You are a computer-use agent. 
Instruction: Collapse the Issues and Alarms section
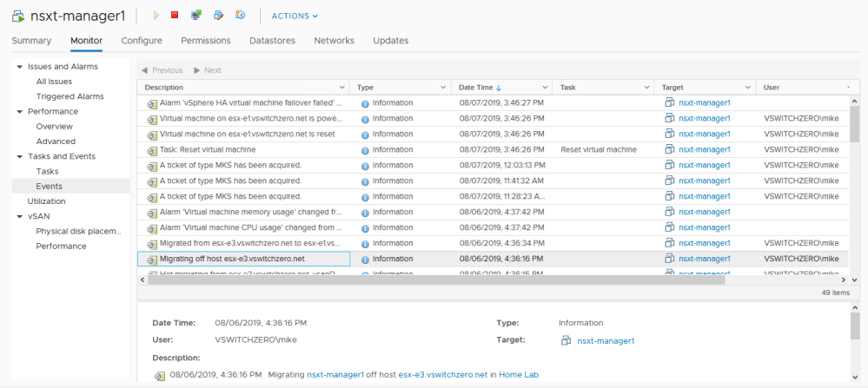[x=20, y=67]
